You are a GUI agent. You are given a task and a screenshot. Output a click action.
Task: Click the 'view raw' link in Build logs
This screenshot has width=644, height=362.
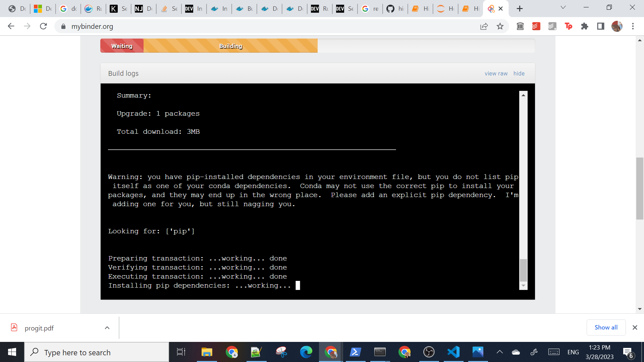coord(496,73)
